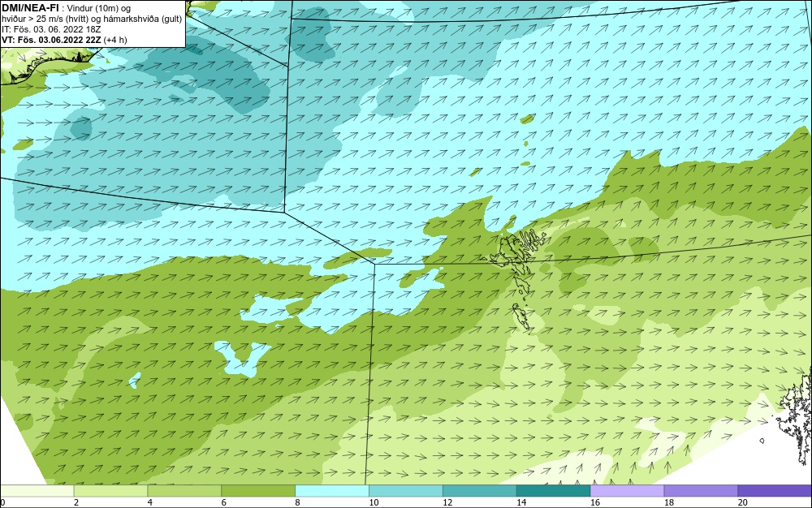
Task: Click the legend scale label 12
Action: (447, 502)
